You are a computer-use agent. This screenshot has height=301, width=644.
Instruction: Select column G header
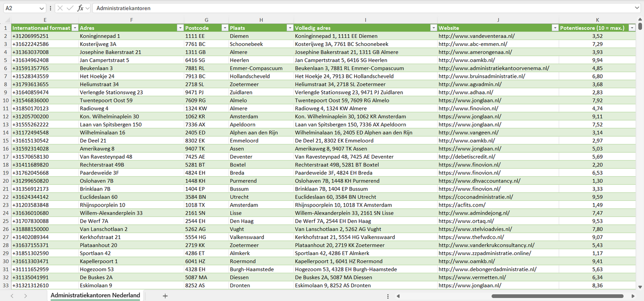(x=206, y=20)
